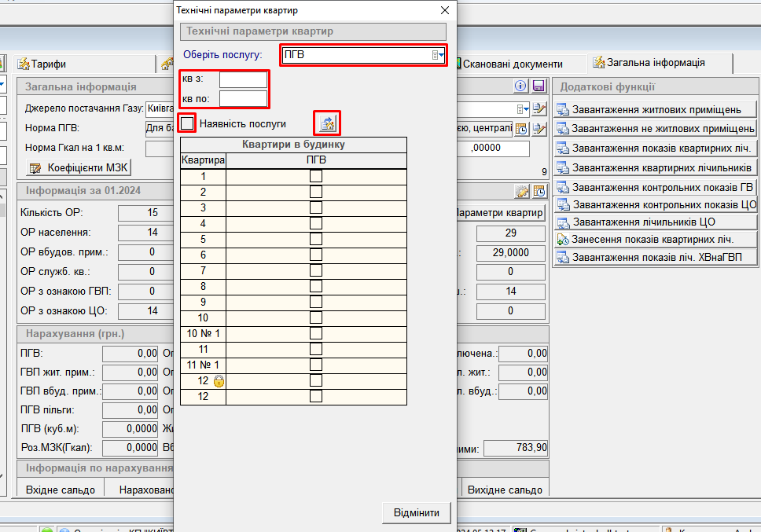
Task: Click the lock icon beside apartment 12
Action: [219, 381]
